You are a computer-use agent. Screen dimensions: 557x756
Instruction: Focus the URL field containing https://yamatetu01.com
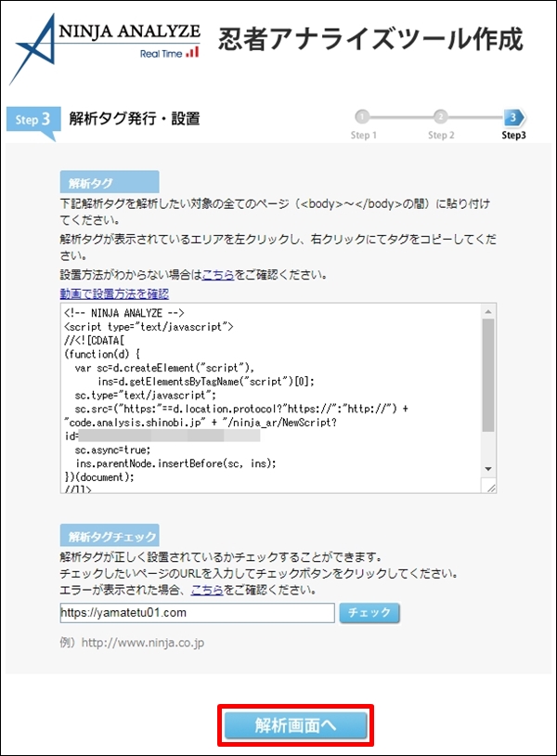click(x=197, y=613)
